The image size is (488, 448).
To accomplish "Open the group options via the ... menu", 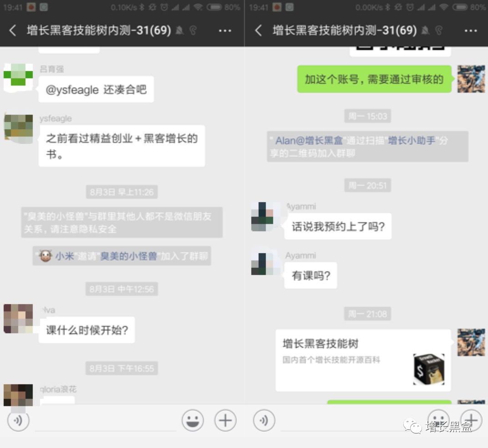I will tap(225, 31).
